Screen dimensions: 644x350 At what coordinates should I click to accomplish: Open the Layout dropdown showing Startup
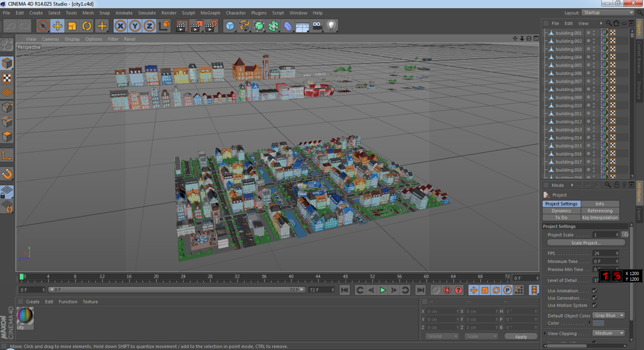(x=609, y=12)
